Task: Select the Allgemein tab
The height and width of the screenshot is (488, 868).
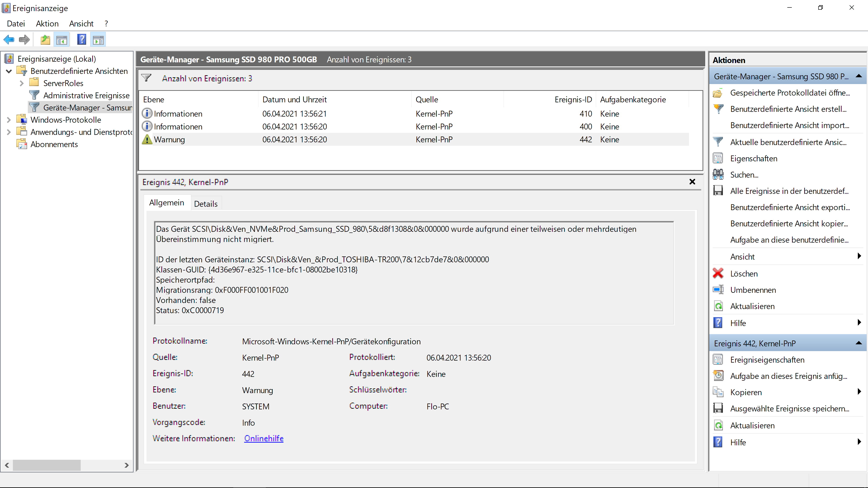Action: click(x=167, y=203)
